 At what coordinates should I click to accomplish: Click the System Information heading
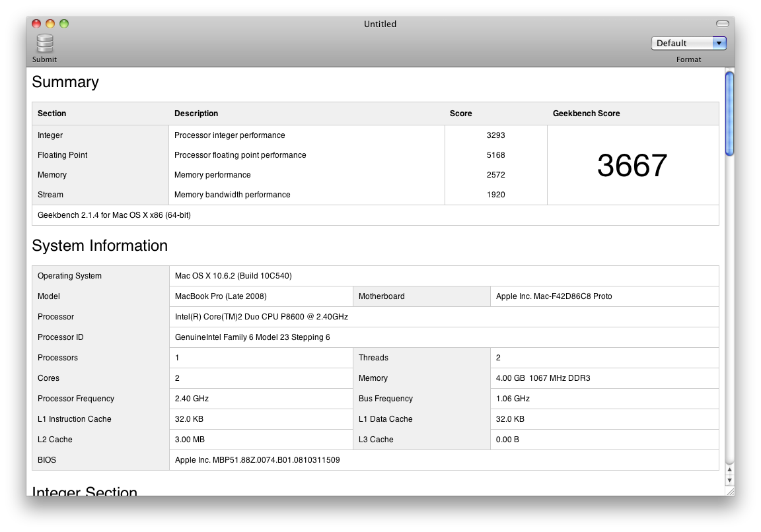(x=100, y=246)
